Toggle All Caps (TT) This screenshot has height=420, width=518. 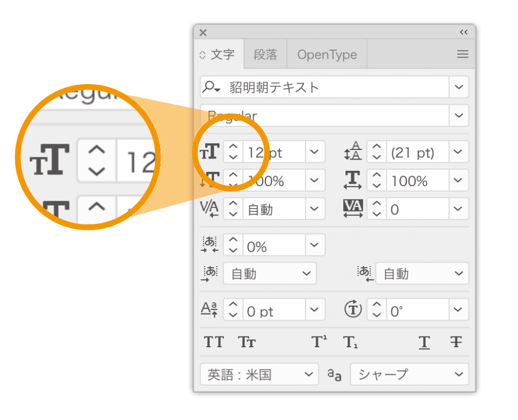click(x=214, y=342)
